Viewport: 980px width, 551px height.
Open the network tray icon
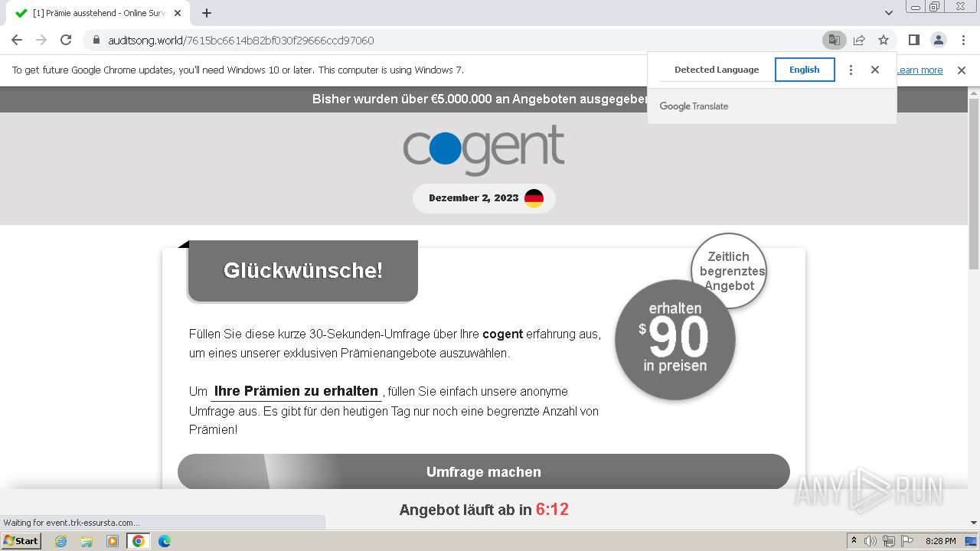click(x=889, y=541)
